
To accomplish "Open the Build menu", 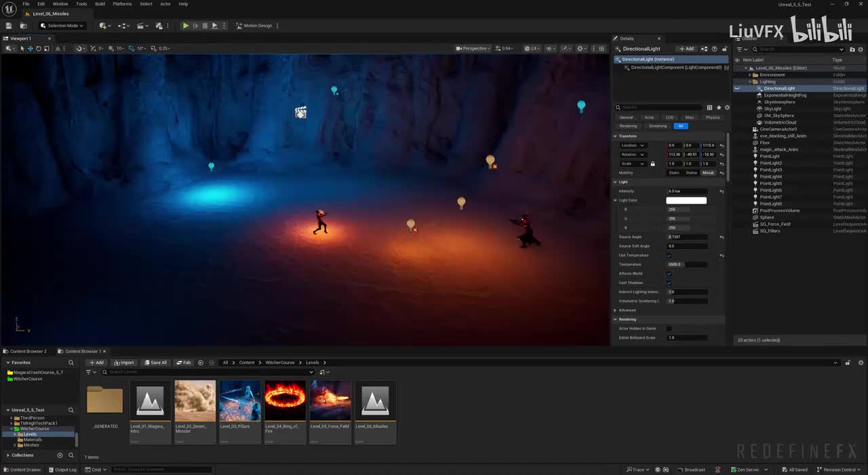I will point(100,4).
